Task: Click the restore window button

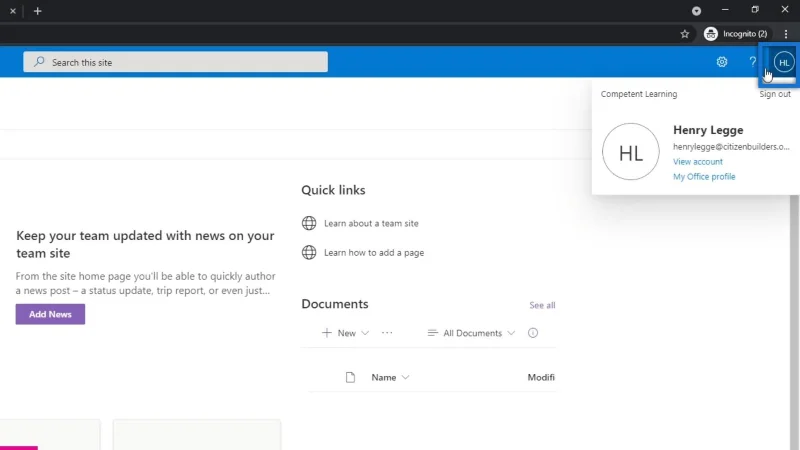Action: click(x=755, y=10)
